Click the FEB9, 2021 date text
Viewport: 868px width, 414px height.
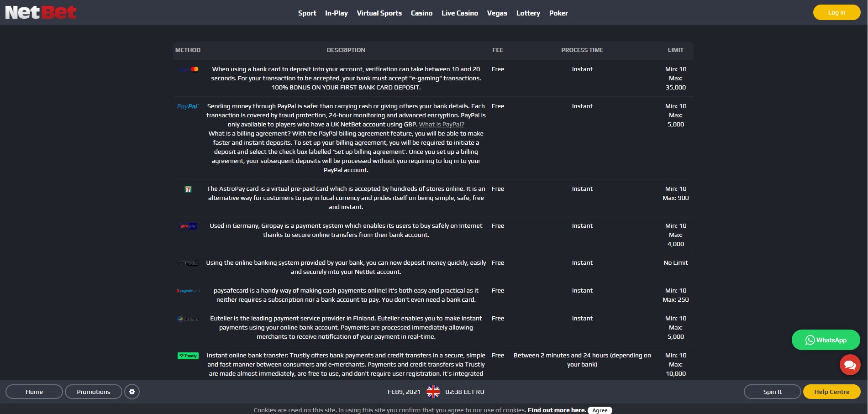(x=404, y=392)
